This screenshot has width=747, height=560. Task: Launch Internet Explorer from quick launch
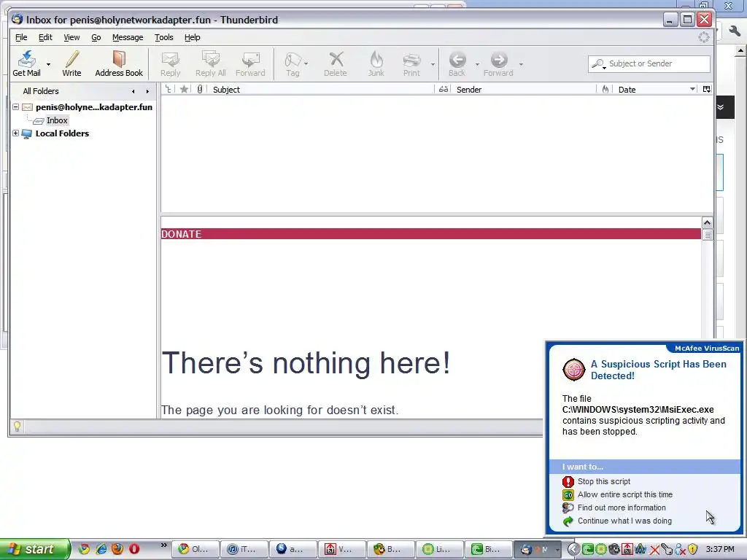click(101, 549)
